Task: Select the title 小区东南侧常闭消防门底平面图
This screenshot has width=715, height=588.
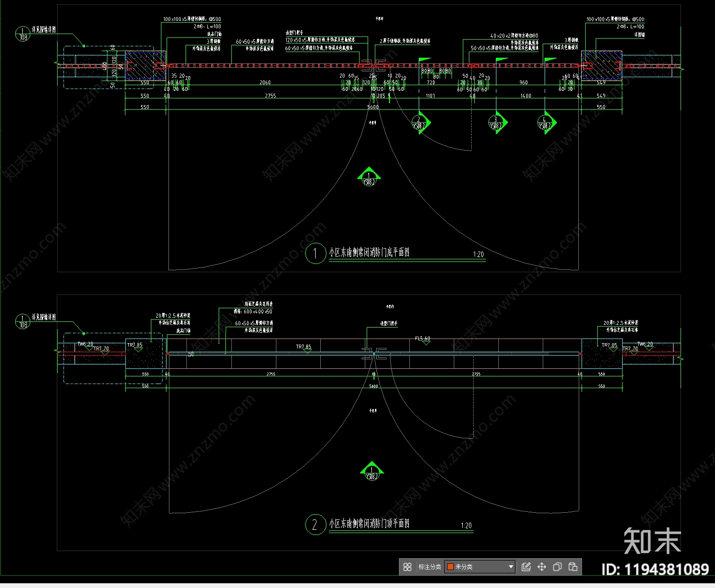Action: click(369, 253)
